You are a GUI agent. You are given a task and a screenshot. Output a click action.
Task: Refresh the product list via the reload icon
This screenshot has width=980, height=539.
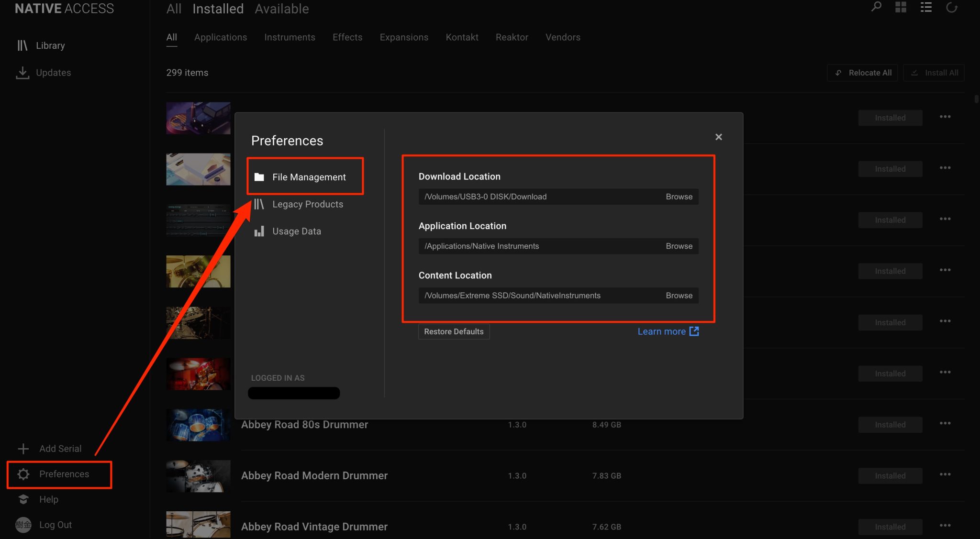(952, 7)
